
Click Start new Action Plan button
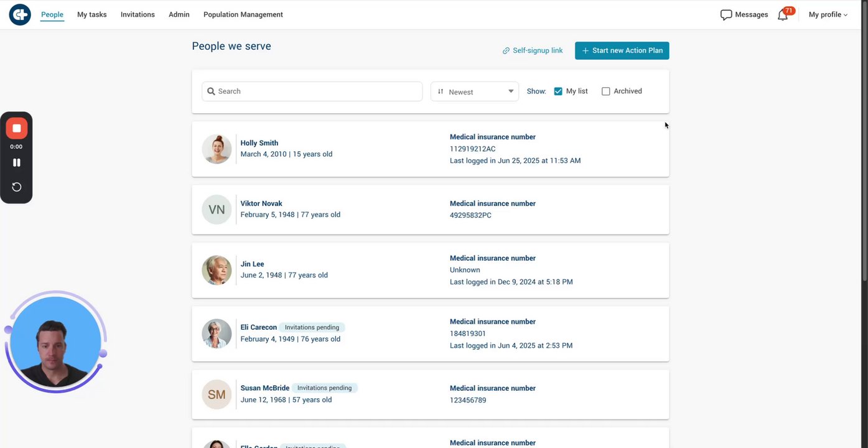(622, 50)
